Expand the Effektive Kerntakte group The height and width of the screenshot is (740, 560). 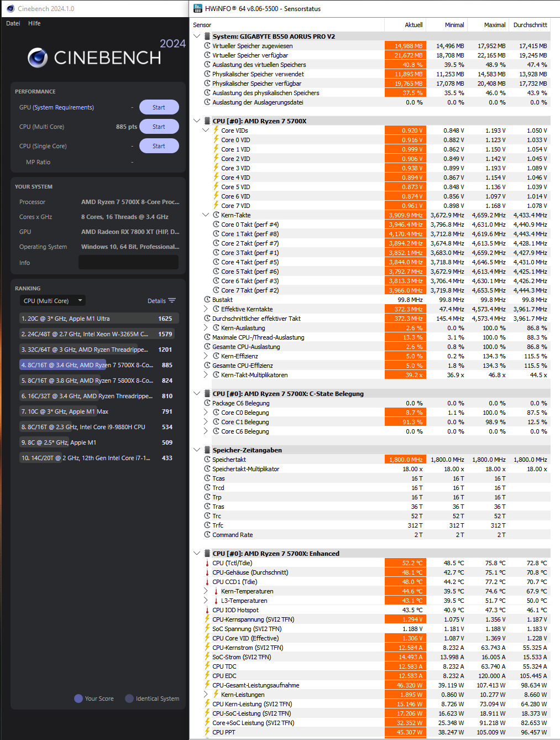(x=206, y=309)
